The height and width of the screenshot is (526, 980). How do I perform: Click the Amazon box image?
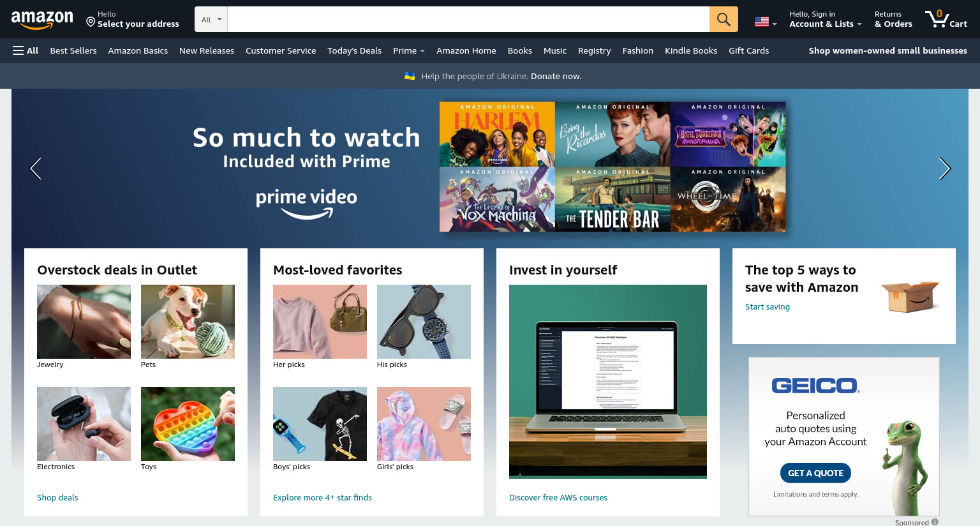pyautogui.click(x=910, y=296)
